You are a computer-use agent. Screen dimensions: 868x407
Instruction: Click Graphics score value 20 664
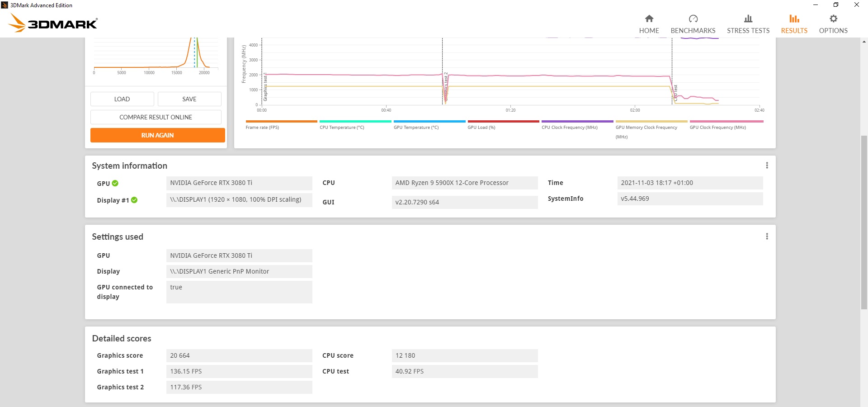coord(239,355)
